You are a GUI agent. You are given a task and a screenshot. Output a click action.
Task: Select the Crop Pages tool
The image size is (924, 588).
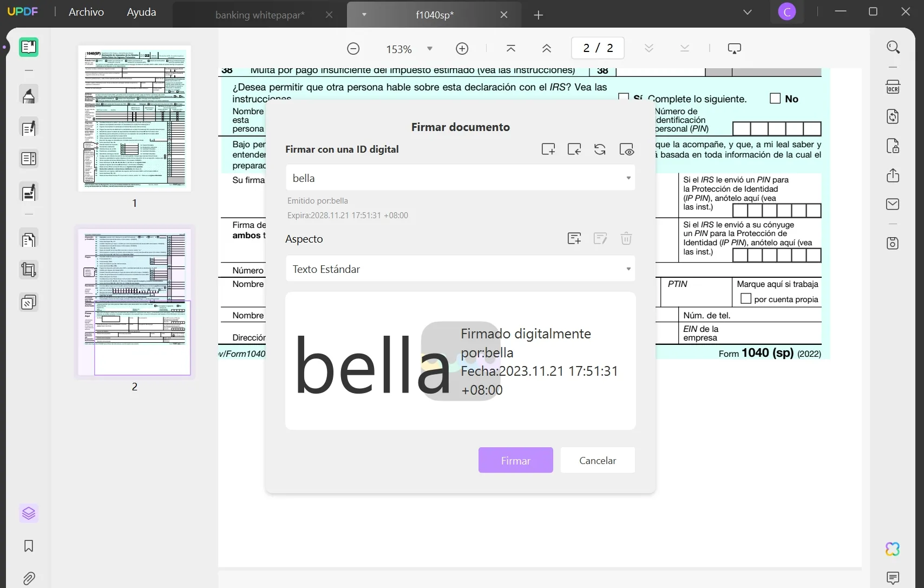coord(29,270)
